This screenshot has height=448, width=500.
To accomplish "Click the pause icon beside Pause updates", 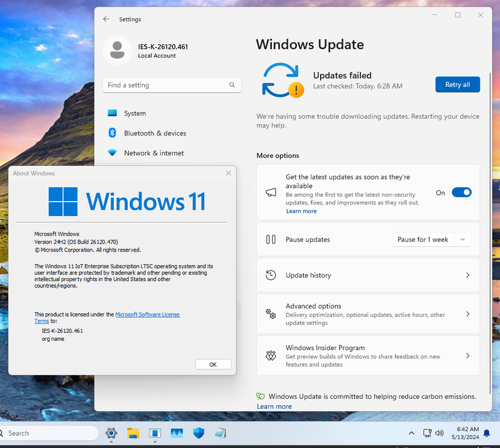I will click(x=271, y=239).
